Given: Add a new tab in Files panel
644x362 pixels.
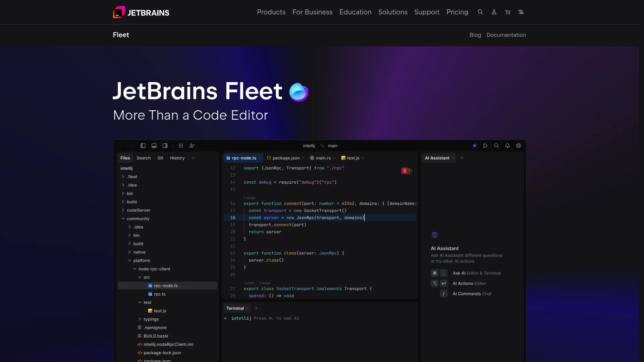Looking at the screenshot, I should tap(193, 158).
